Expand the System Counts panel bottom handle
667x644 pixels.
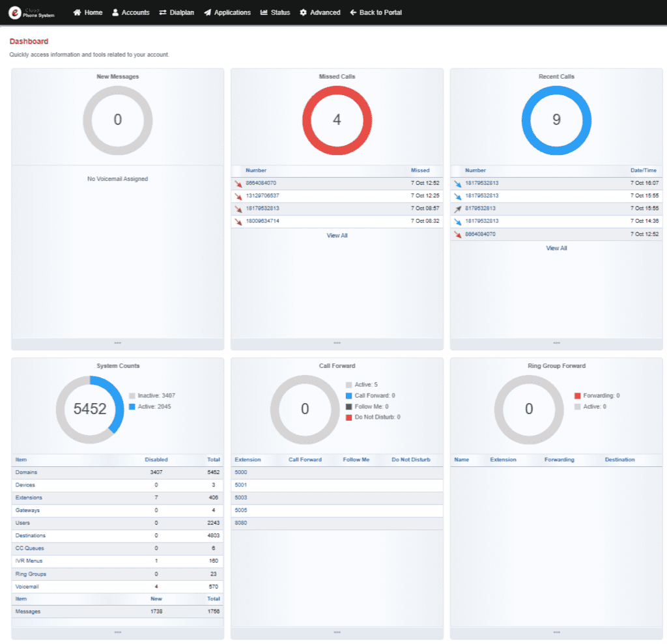coord(117,632)
